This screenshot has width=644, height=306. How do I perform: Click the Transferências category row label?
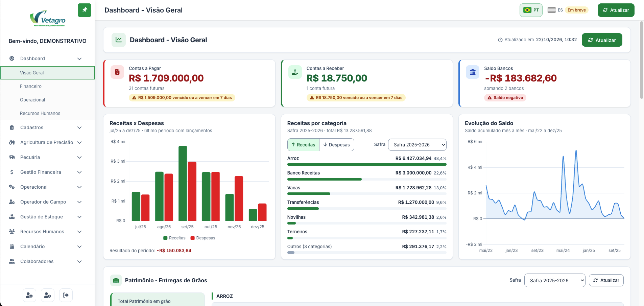click(303, 202)
